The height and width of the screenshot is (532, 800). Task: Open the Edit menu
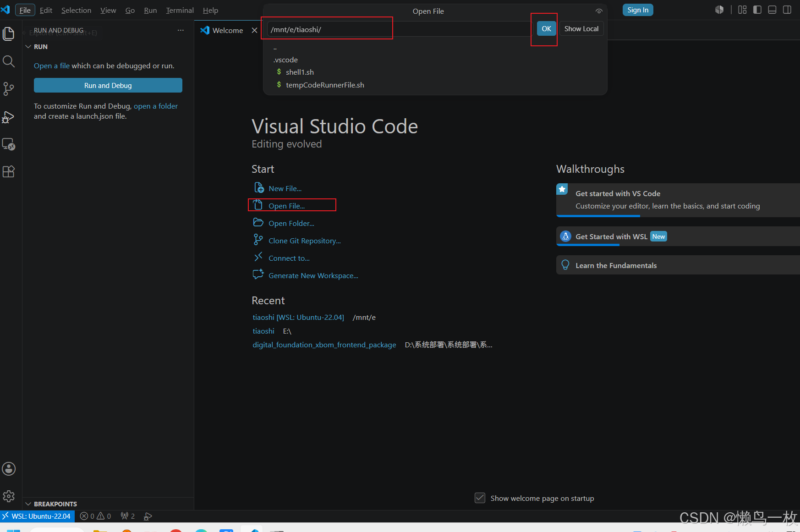click(46, 10)
